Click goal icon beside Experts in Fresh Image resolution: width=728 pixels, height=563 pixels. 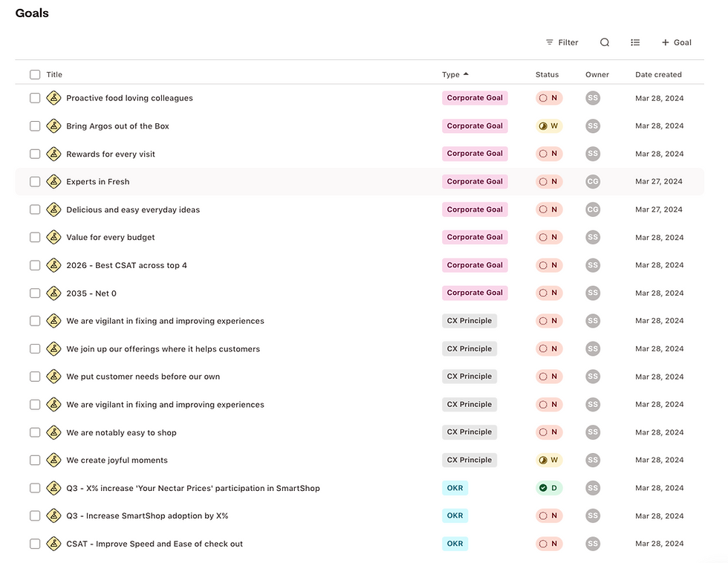(x=53, y=181)
